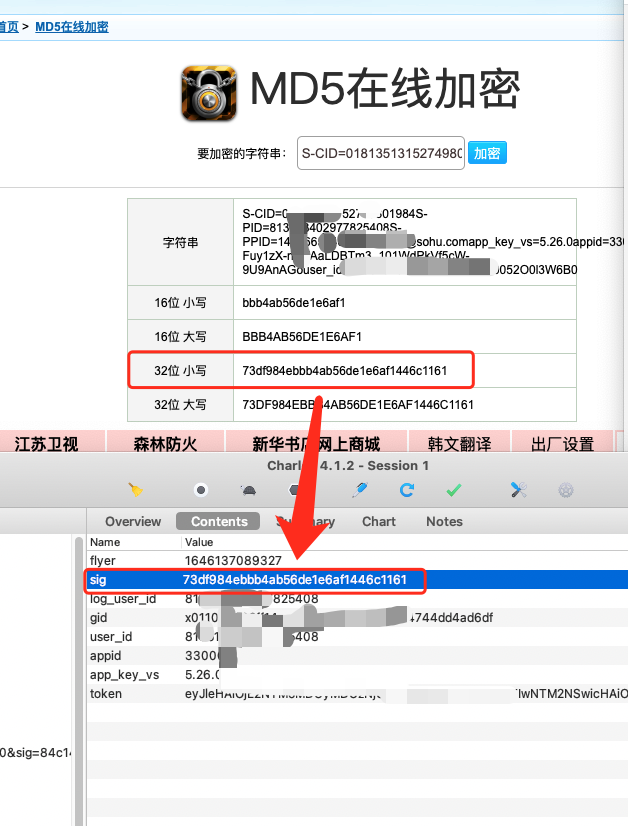The image size is (628, 826).
Task: Open the Charles settings gear icon
Action: click(x=566, y=490)
